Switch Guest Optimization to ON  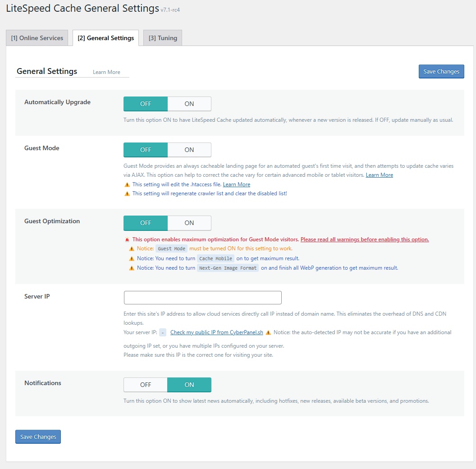tap(189, 223)
